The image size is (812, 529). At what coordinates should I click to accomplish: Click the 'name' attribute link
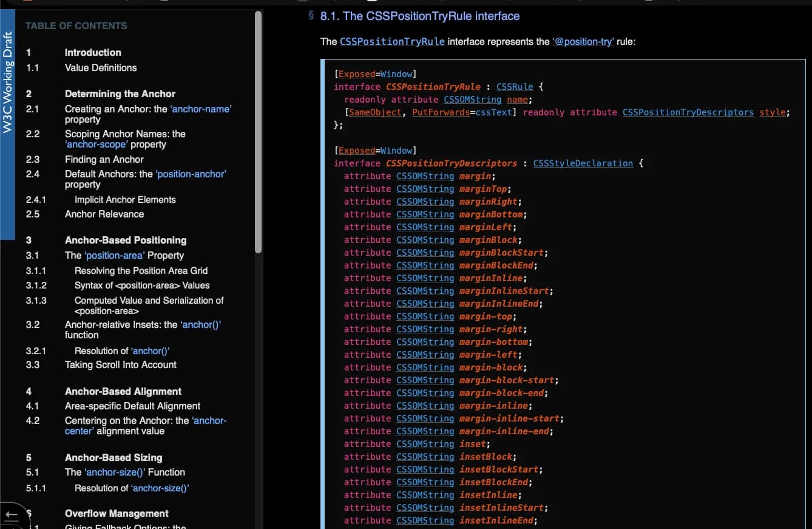pyautogui.click(x=517, y=100)
